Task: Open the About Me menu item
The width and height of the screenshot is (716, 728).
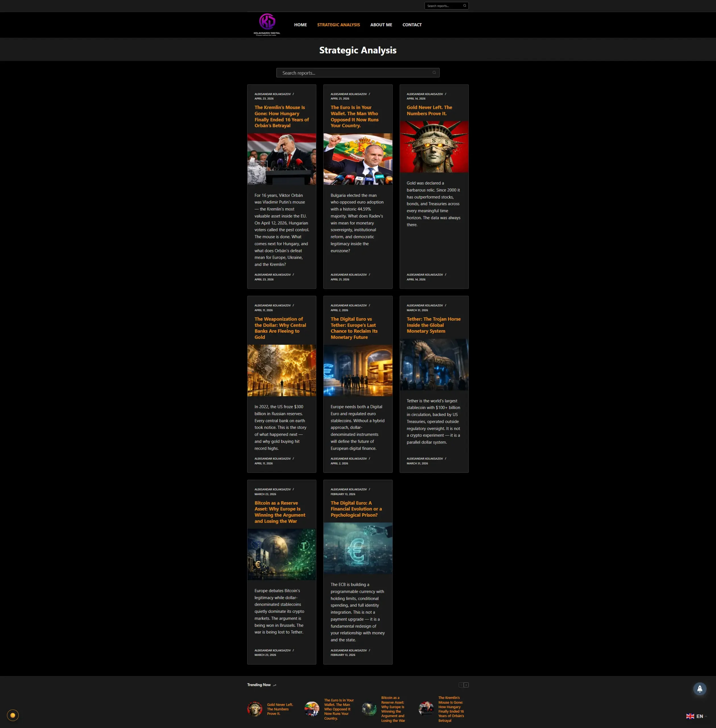Action: 381,25
